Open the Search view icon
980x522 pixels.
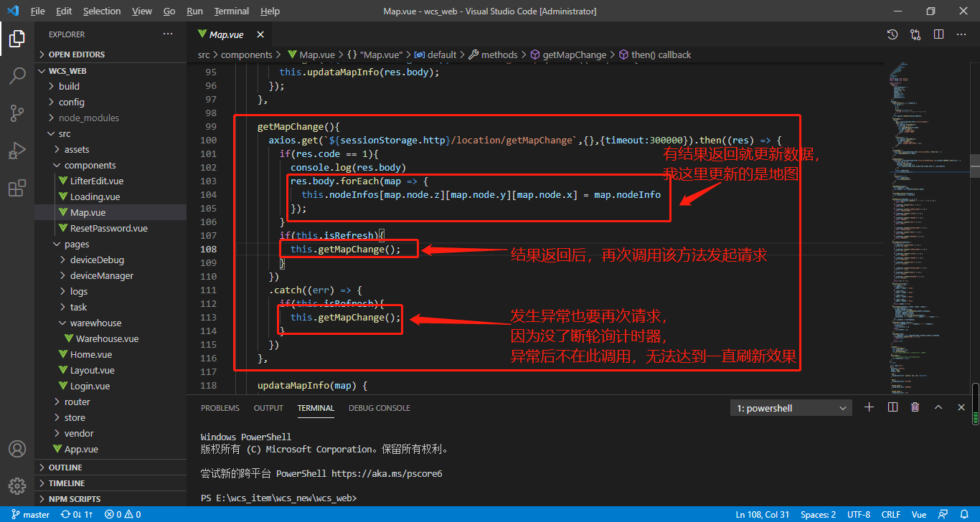pos(17,76)
